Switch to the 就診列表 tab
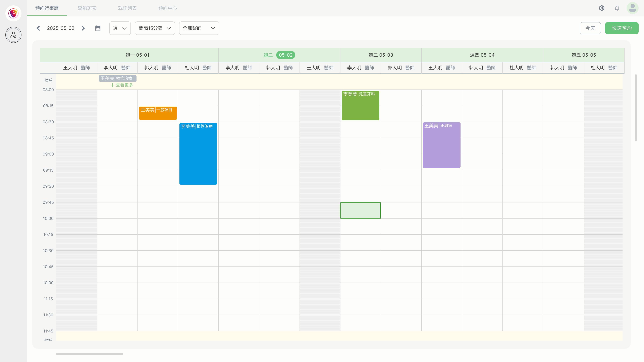The height and width of the screenshot is (362, 644). (x=127, y=8)
